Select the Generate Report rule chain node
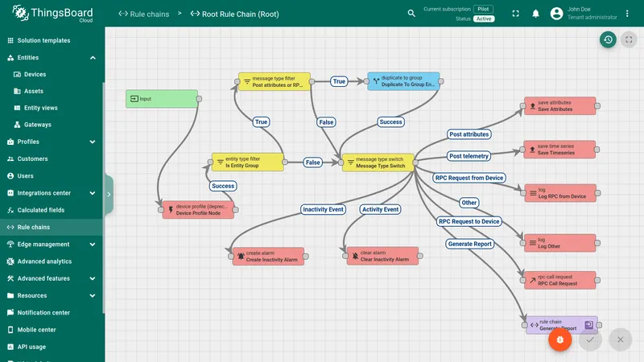The image size is (644, 362). (561, 325)
